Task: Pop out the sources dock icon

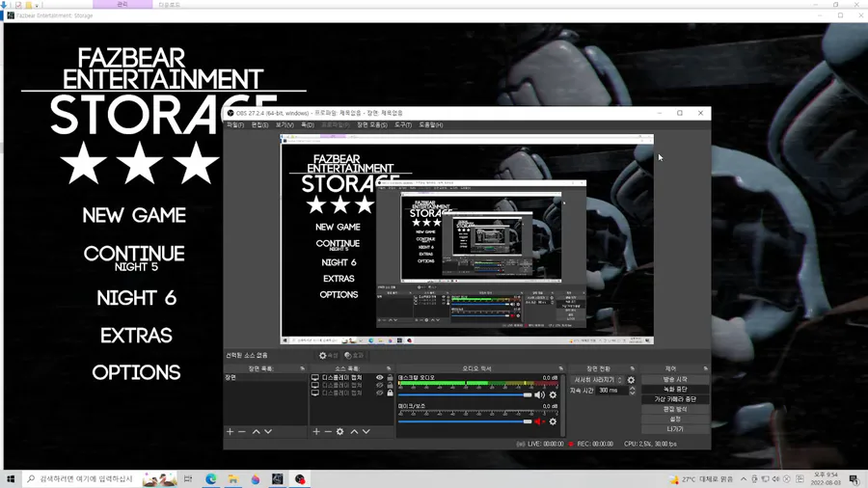Action: pos(389,368)
